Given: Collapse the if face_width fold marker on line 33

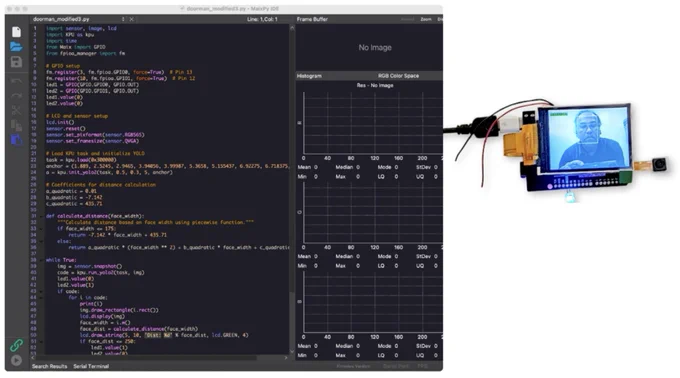Looking at the screenshot, I should tap(42, 228).
